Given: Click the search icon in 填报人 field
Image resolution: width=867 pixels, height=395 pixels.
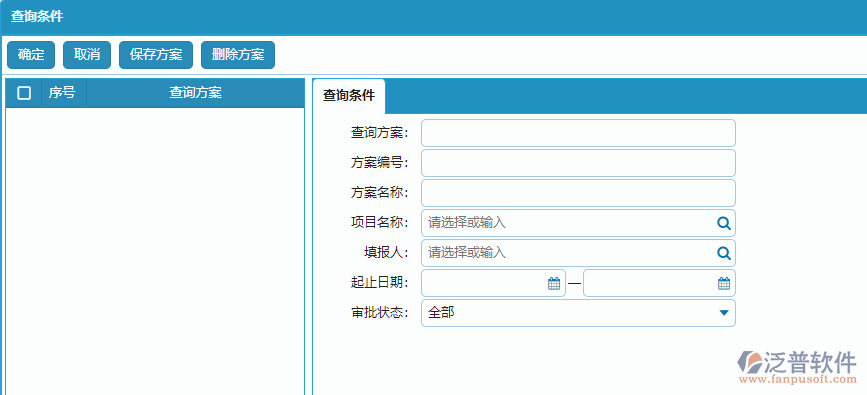Looking at the screenshot, I should (x=724, y=253).
